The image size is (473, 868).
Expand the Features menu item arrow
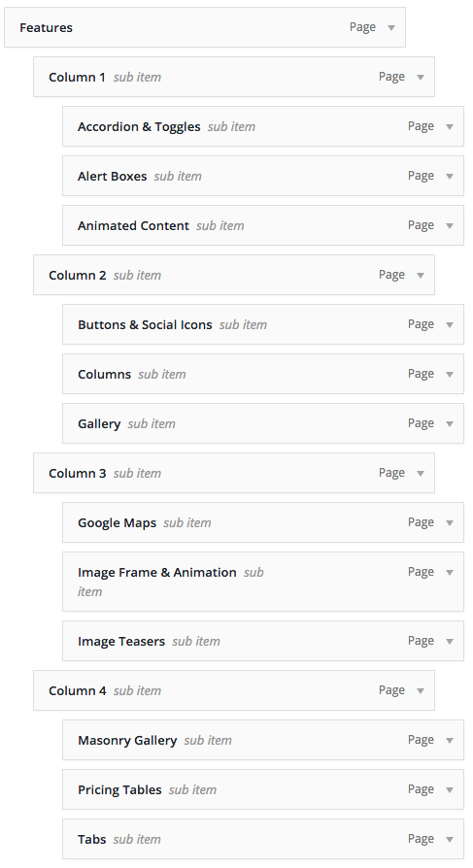391,28
